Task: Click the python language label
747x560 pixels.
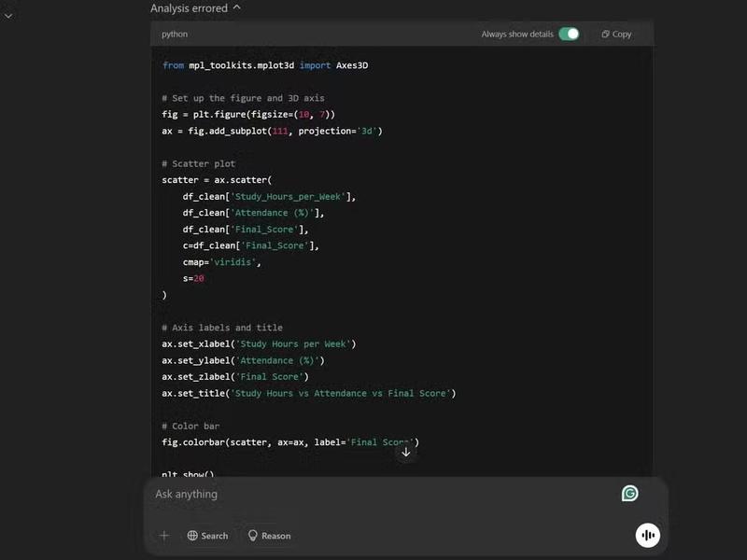Action: point(175,34)
